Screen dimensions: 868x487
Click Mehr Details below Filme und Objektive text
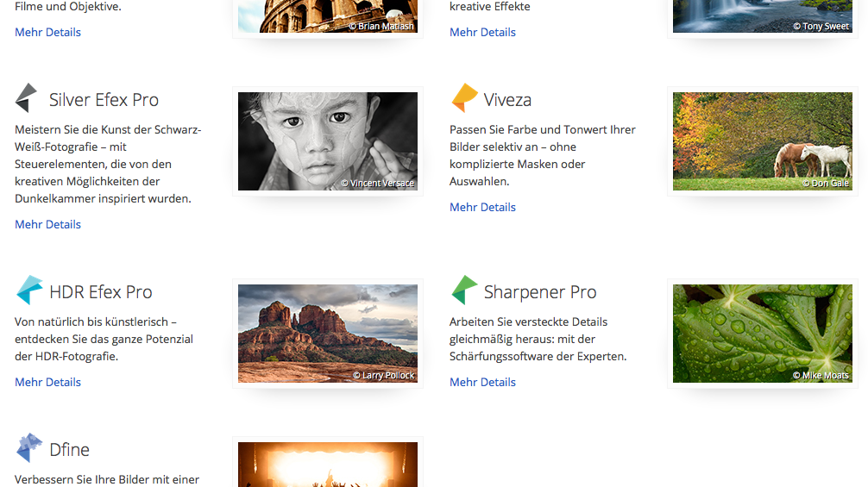pyautogui.click(x=47, y=32)
